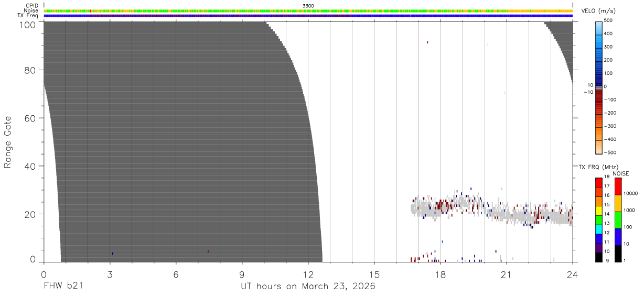Click the TX Freq row label
Viewport: 644px width, 297px height.
tap(28, 15)
